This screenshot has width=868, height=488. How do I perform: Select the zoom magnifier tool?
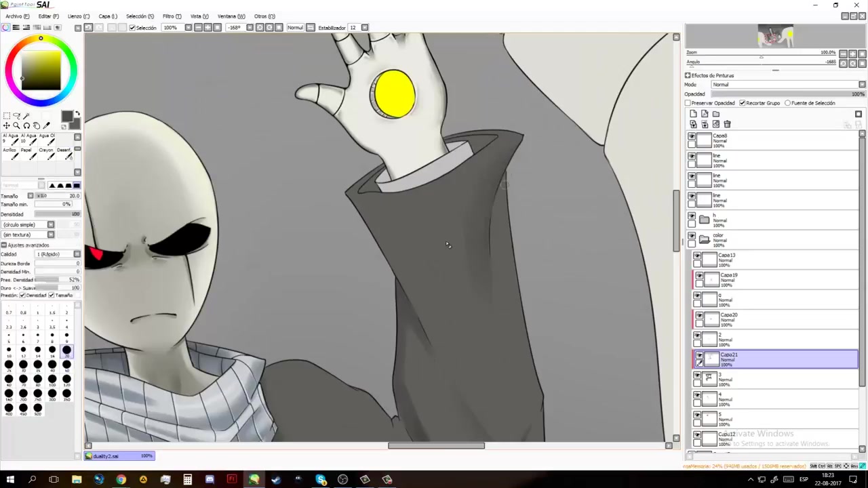(16, 126)
